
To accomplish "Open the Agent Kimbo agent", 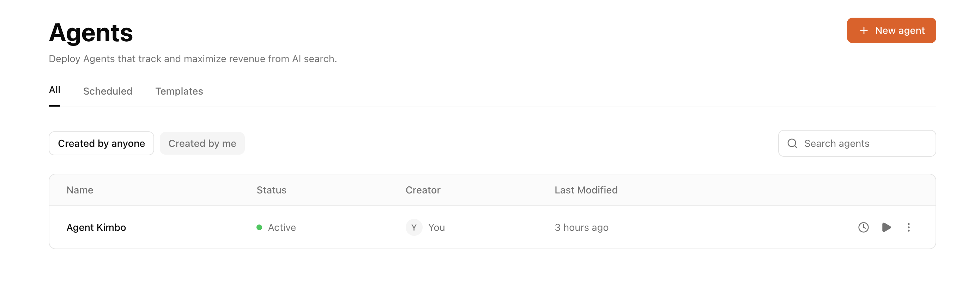I will (x=96, y=227).
